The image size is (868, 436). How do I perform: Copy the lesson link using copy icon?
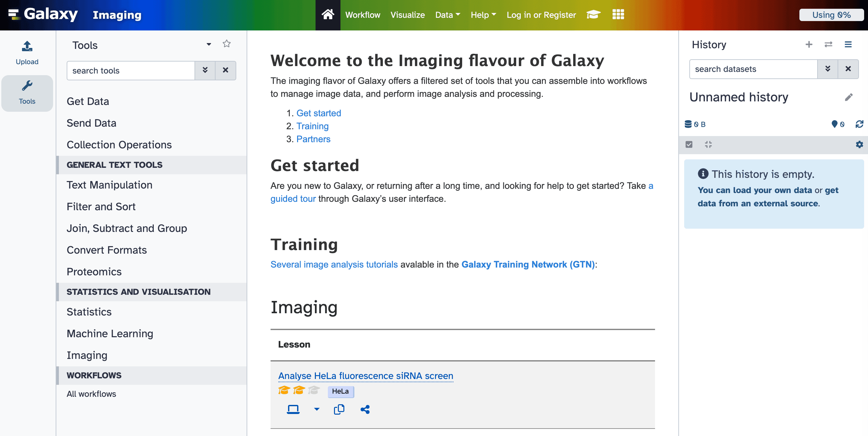tap(339, 410)
